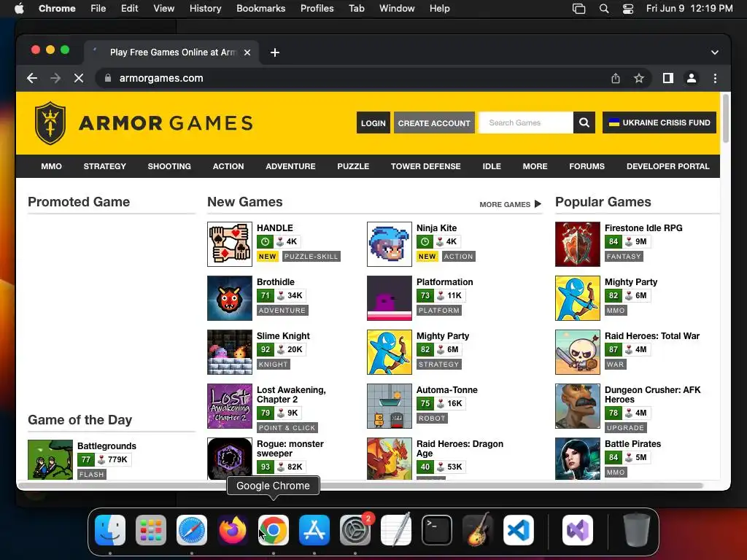This screenshot has height=560, width=747.
Task: Open a new tab with the plus button
Action: [x=275, y=52]
